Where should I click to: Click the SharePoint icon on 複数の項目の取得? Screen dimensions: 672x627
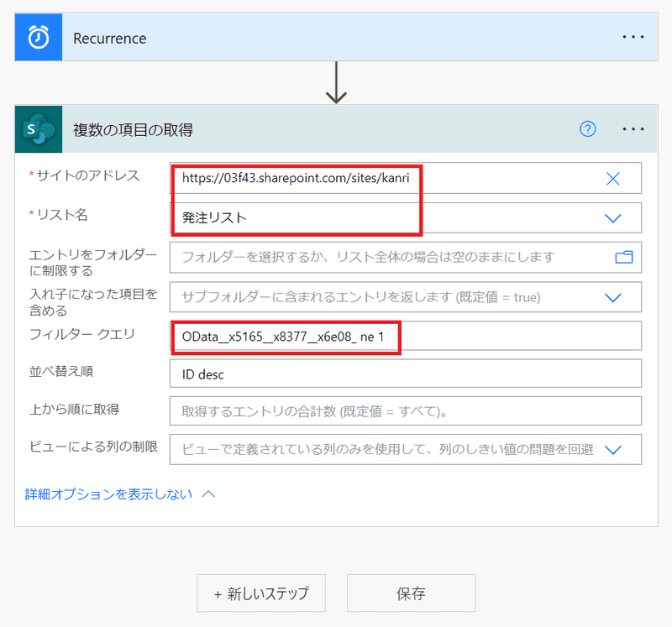click(x=39, y=129)
